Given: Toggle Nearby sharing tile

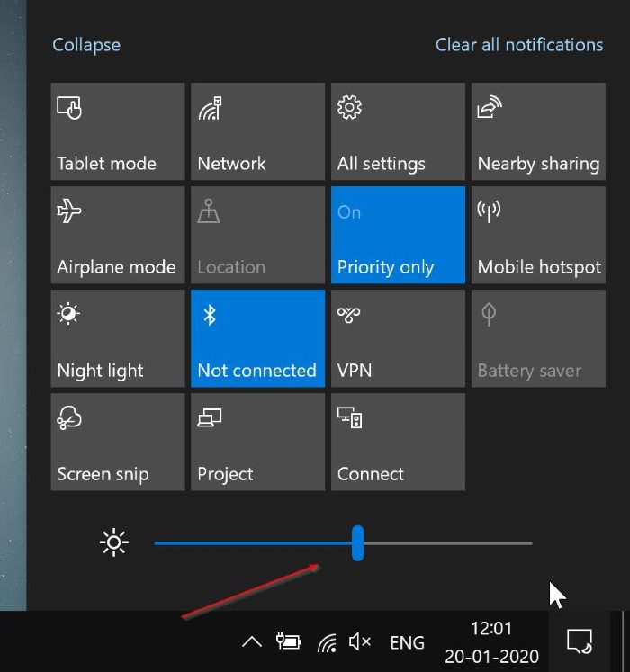Looking at the screenshot, I should coord(538,131).
